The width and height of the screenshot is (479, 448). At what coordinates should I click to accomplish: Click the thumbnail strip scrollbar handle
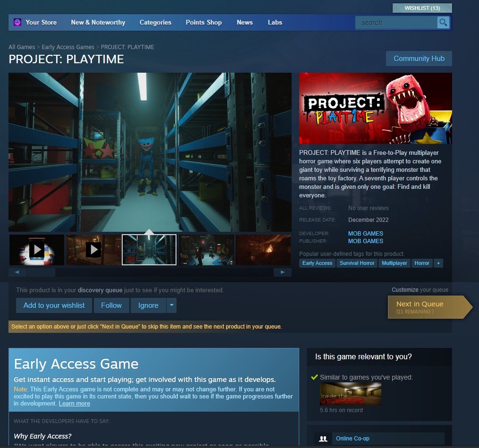[41, 272]
